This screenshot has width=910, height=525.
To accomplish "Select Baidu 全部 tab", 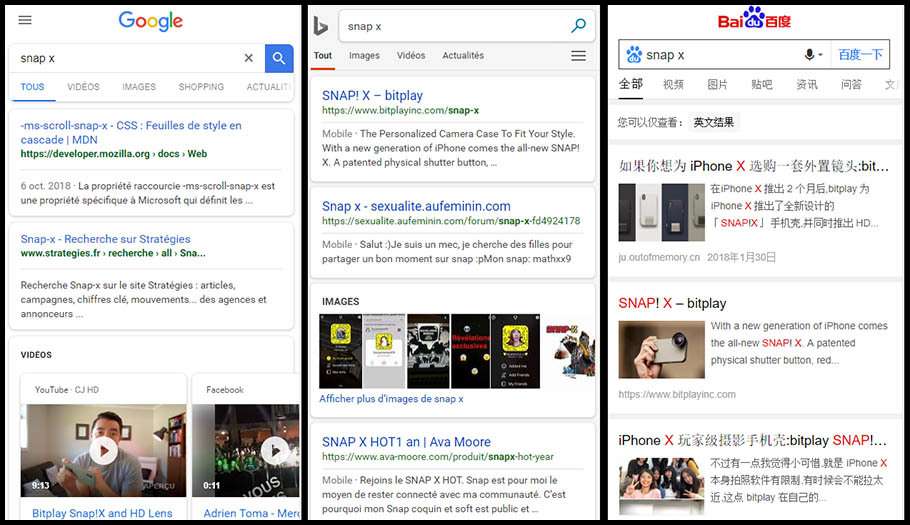I will click(x=631, y=84).
